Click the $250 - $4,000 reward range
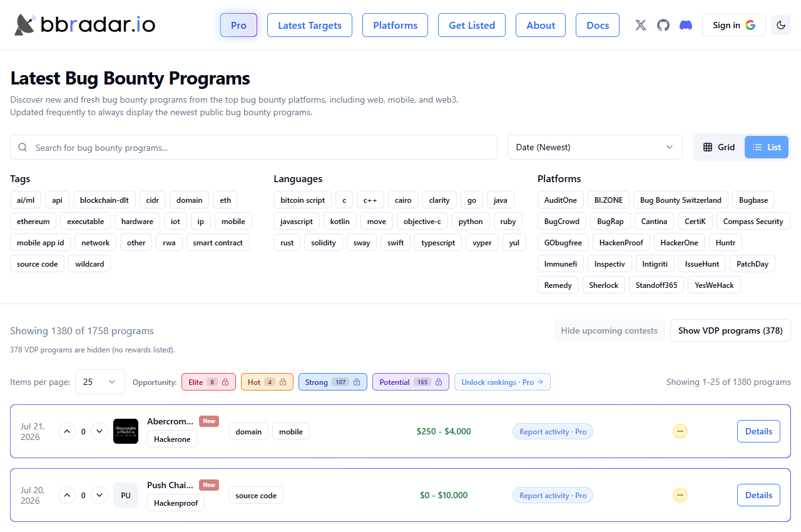Viewport: 801px width, 532px height. click(x=444, y=431)
